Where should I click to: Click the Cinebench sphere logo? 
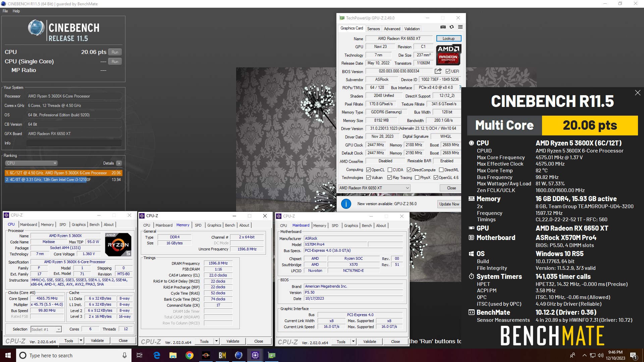36,28
